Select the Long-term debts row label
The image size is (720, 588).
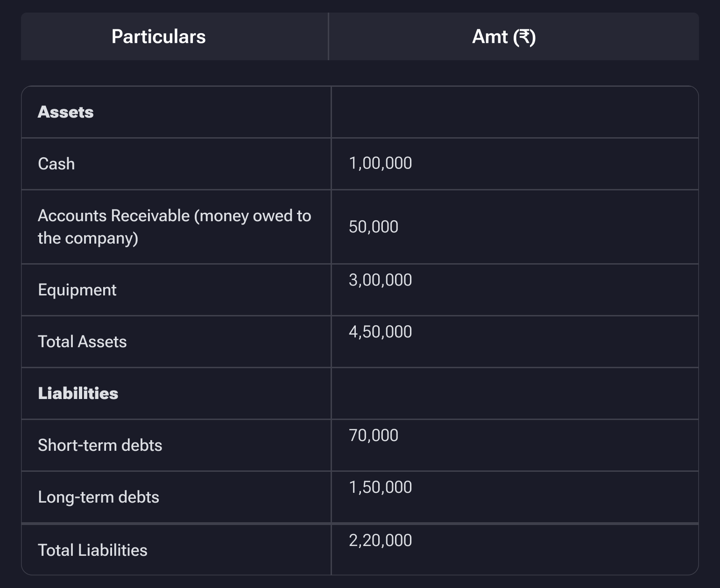point(99,497)
